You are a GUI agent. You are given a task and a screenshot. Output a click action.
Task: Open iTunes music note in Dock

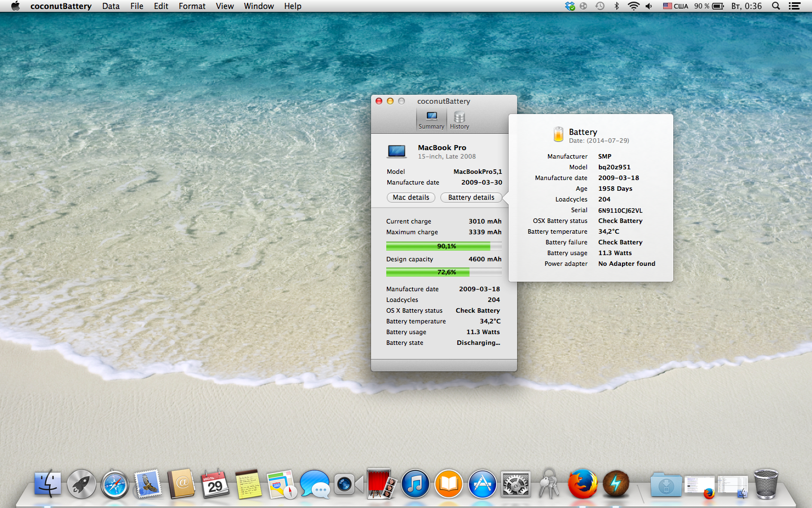pos(415,484)
